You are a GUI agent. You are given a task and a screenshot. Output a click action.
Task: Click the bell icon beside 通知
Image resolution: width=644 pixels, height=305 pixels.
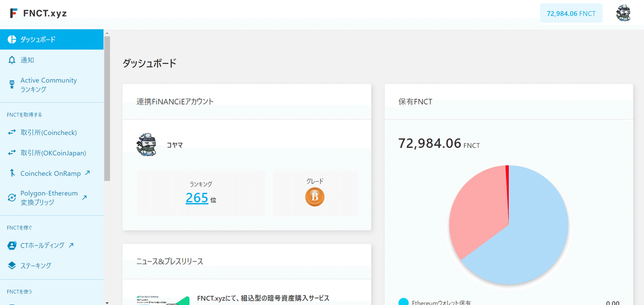tap(12, 60)
